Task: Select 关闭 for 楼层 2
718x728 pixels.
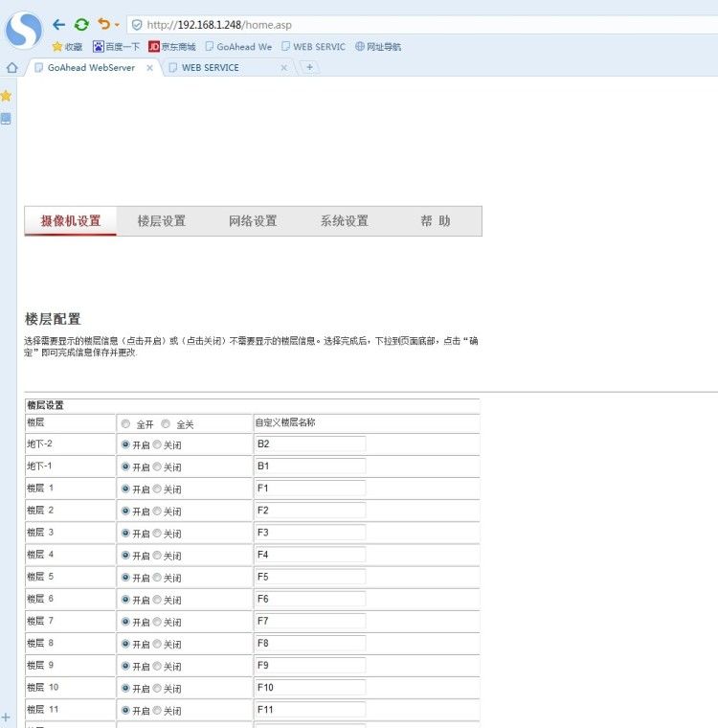Action: coord(157,511)
